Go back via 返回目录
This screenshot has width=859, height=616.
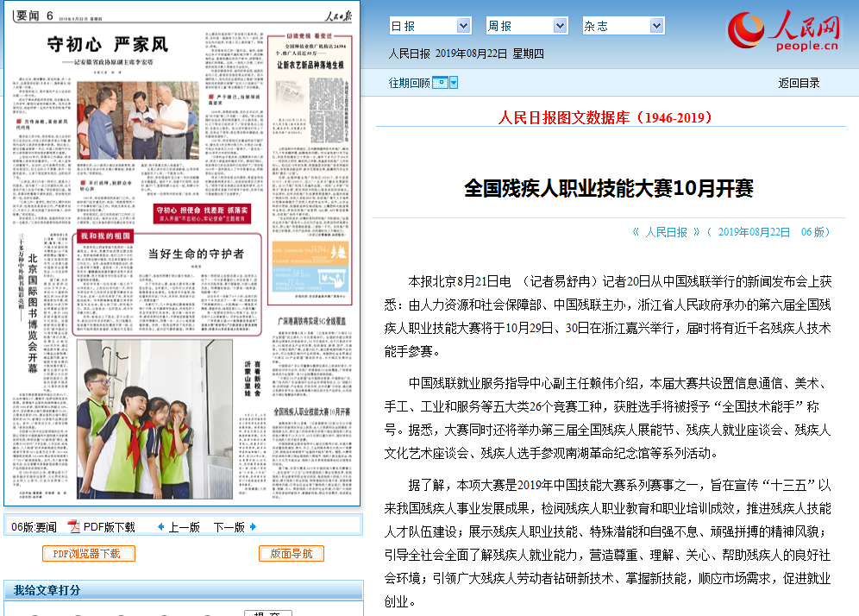(799, 83)
